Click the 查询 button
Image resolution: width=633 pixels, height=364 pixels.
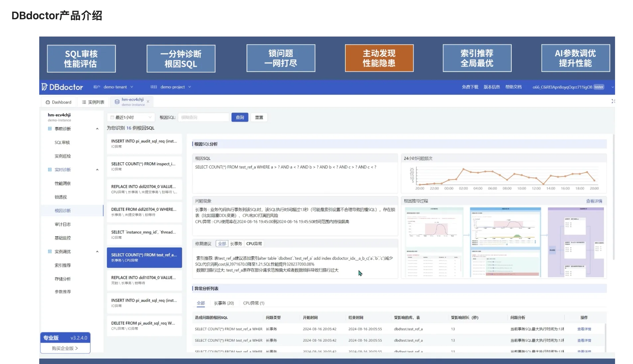pyautogui.click(x=240, y=117)
